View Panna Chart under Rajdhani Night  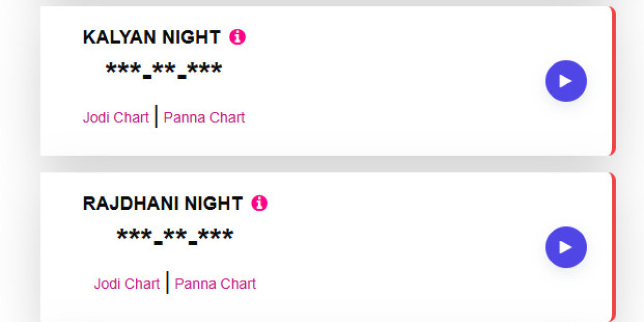(215, 283)
